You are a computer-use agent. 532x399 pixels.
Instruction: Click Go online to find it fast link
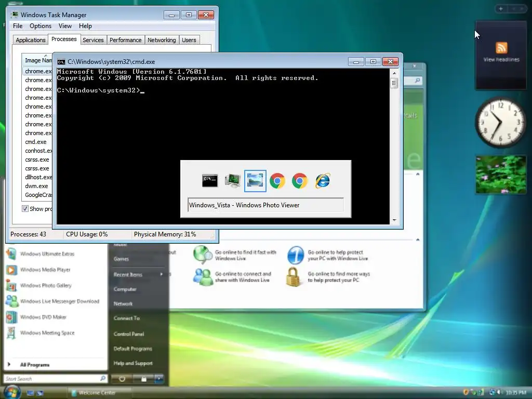point(246,255)
